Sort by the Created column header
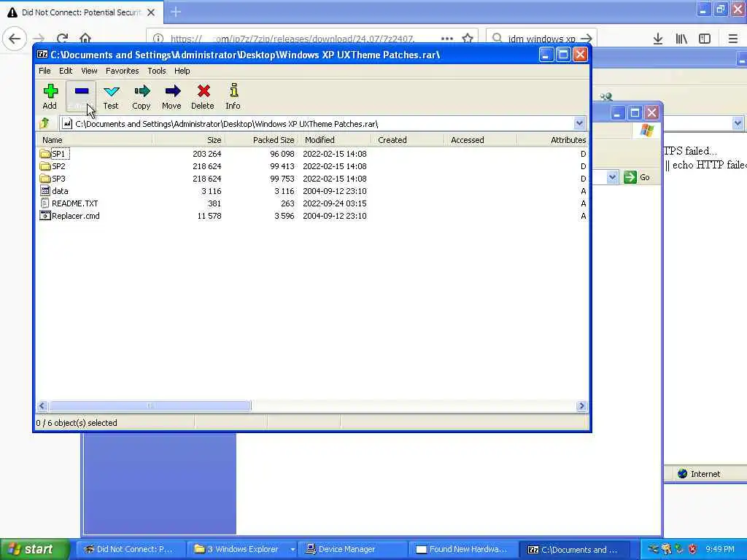The height and width of the screenshot is (560, 747). (408, 140)
